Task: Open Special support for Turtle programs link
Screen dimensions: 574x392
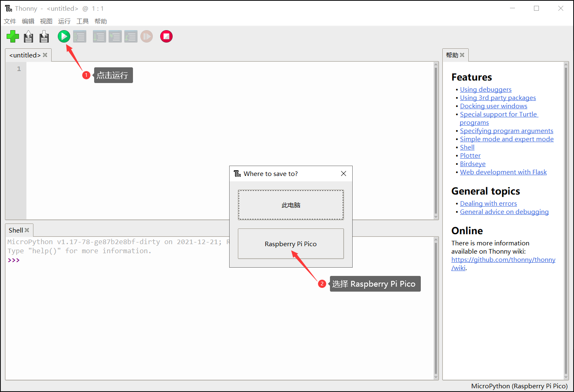Action: (x=499, y=118)
